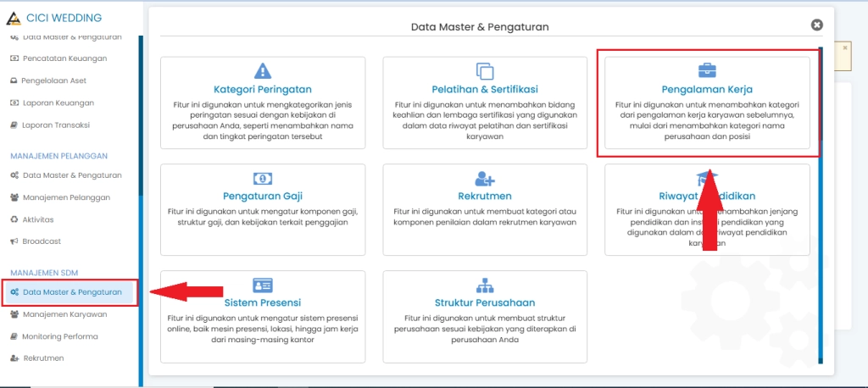
Task: Open the Rekrutmen card title
Action: tap(485, 196)
